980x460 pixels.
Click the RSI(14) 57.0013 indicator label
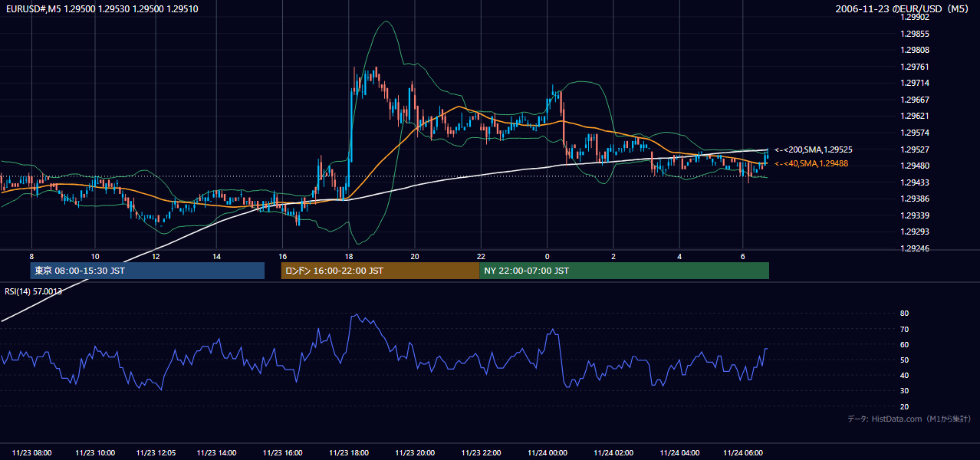coord(34,291)
